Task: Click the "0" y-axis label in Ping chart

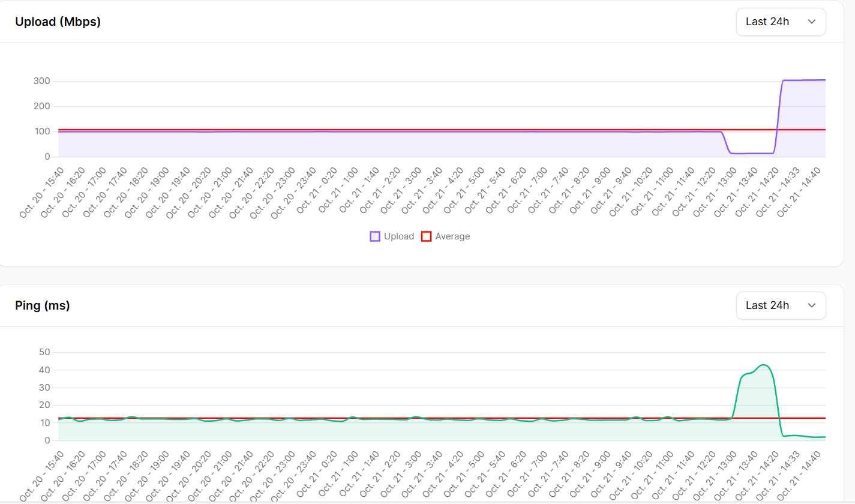Action: (49, 440)
